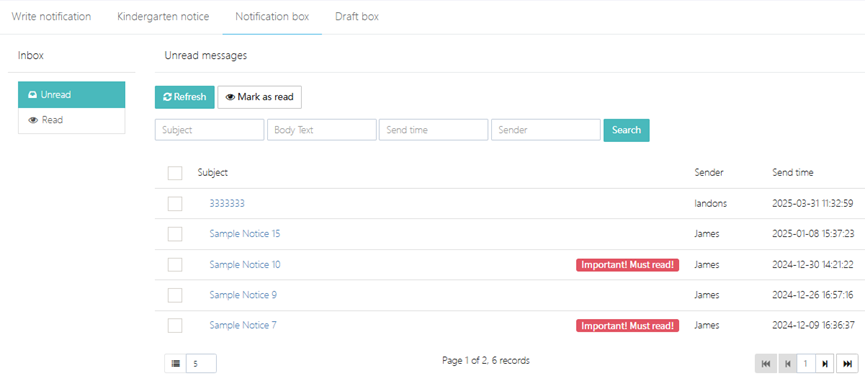This screenshot has height=376, width=865.
Task: Click the Search button
Action: tap(626, 130)
